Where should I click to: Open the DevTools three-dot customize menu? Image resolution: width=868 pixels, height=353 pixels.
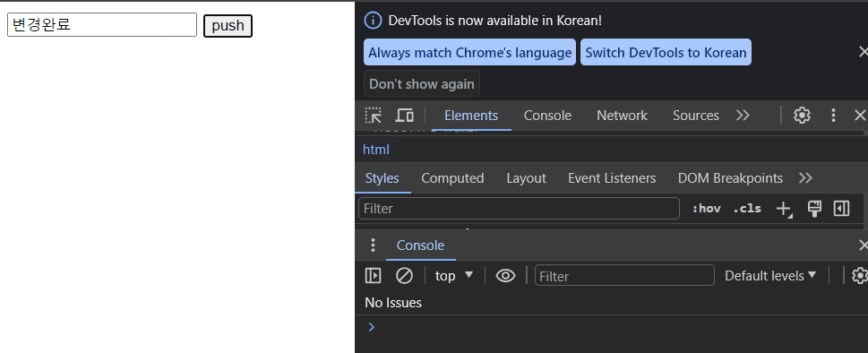pos(833,115)
